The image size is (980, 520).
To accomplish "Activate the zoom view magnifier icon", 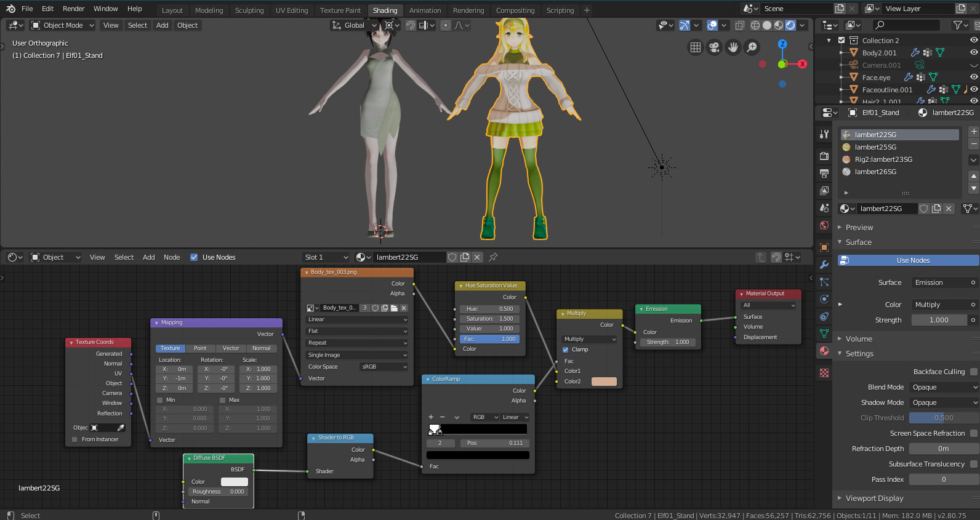I will coord(752,47).
